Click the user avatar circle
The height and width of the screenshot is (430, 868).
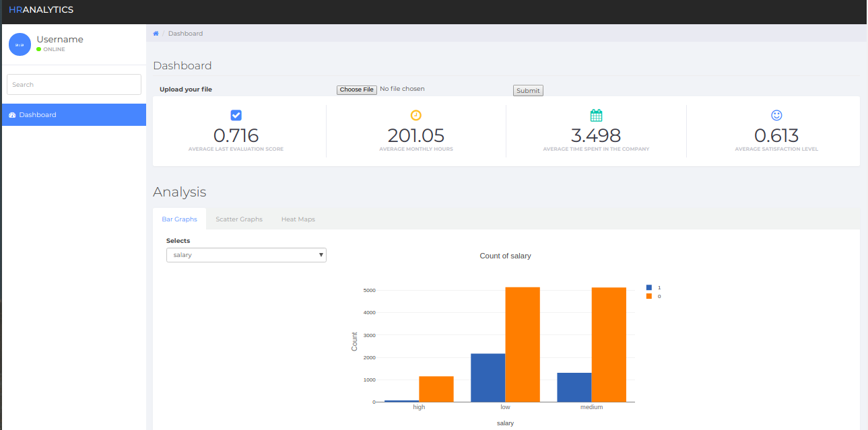[20, 44]
